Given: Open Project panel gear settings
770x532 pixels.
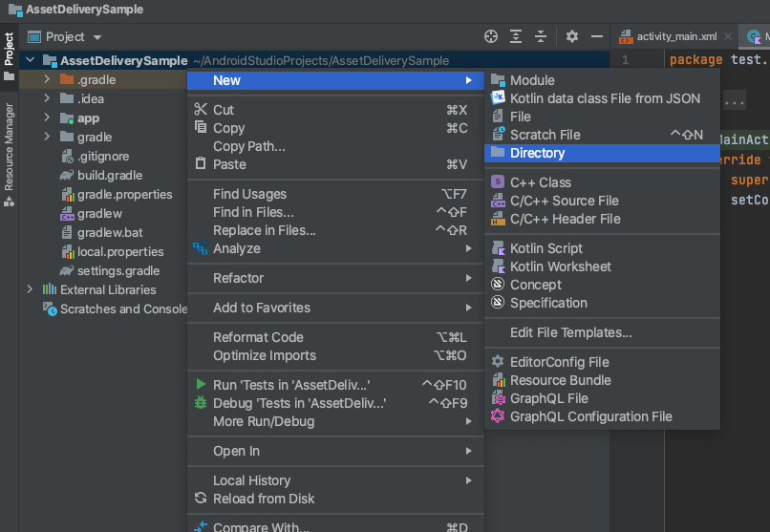Looking at the screenshot, I should tap(572, 36).
